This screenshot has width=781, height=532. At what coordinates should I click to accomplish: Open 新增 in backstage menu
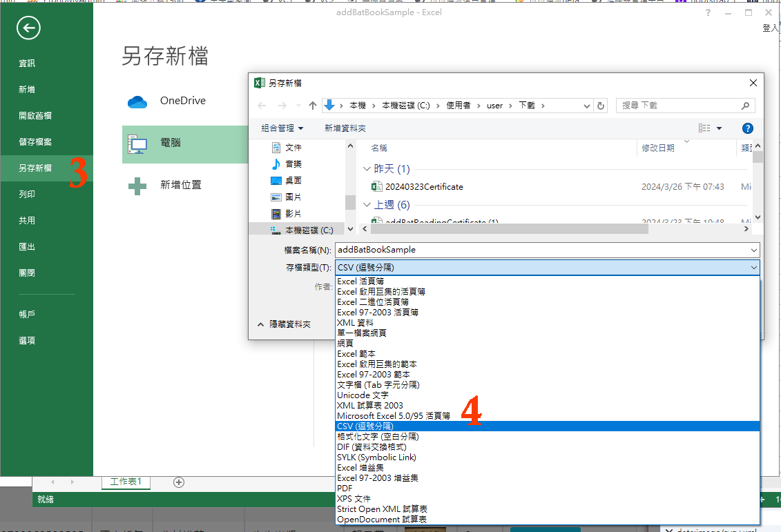point(27,90)
